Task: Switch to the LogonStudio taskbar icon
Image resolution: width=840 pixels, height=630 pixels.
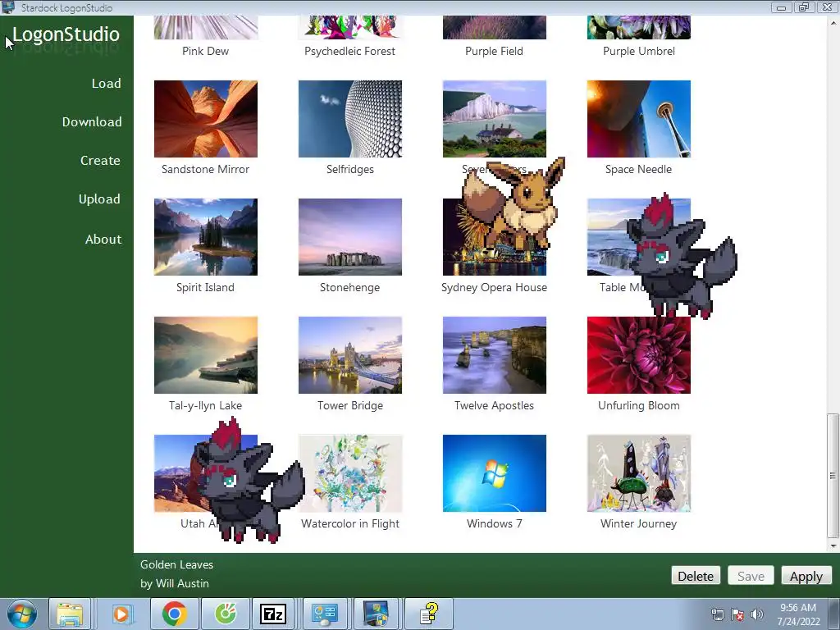Action: click(x=375, y=614)
